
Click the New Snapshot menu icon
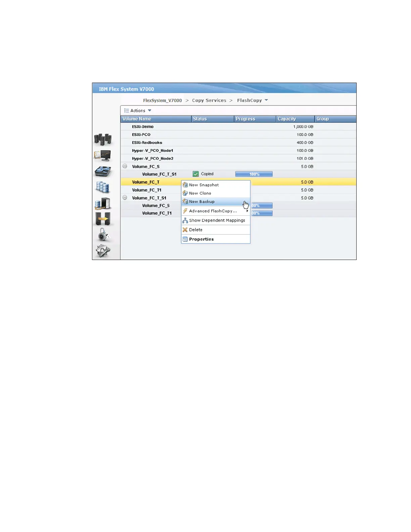185,185
